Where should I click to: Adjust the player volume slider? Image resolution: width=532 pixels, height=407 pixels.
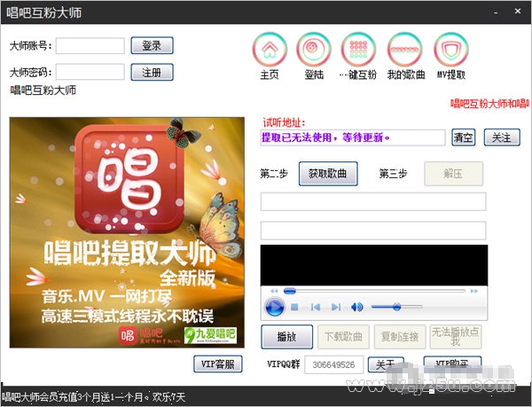coord(396,307)
